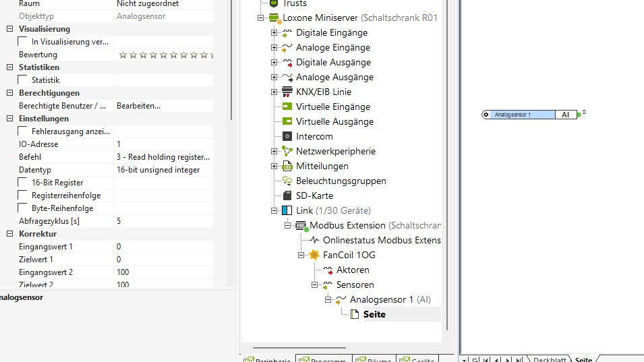This screenshot has height=362, width=644.
Task: Switch to the Geräte tab
Action: pos(417,359)
